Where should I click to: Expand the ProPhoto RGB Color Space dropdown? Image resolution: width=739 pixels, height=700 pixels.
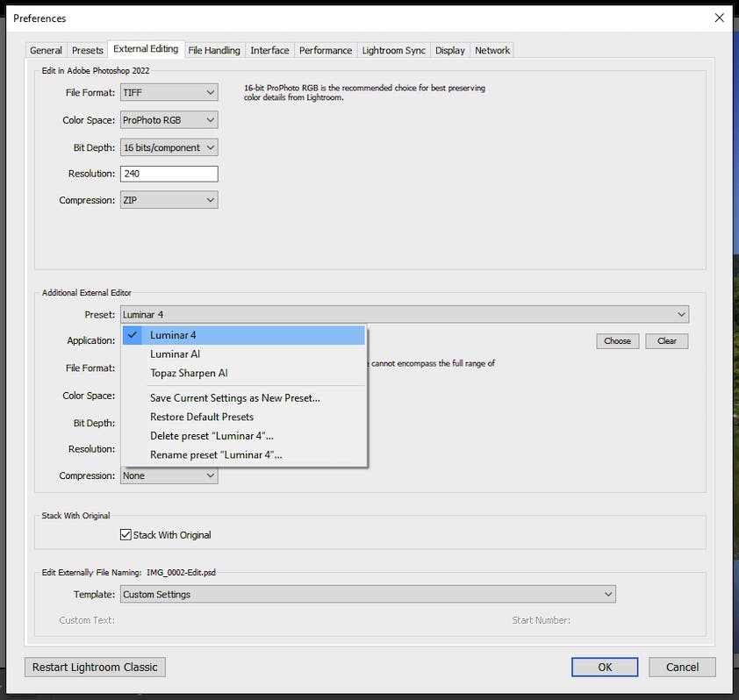tap(169, 120)
